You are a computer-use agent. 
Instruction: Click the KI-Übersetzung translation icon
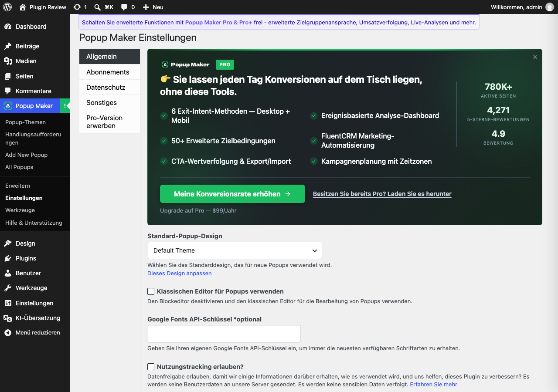coord(8,318)
